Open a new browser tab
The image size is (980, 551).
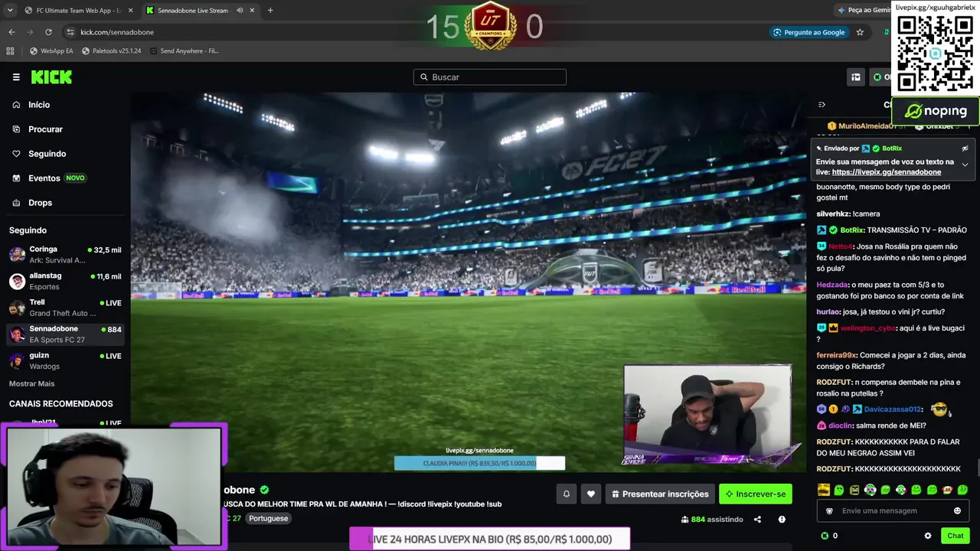[x=270, y=11]
